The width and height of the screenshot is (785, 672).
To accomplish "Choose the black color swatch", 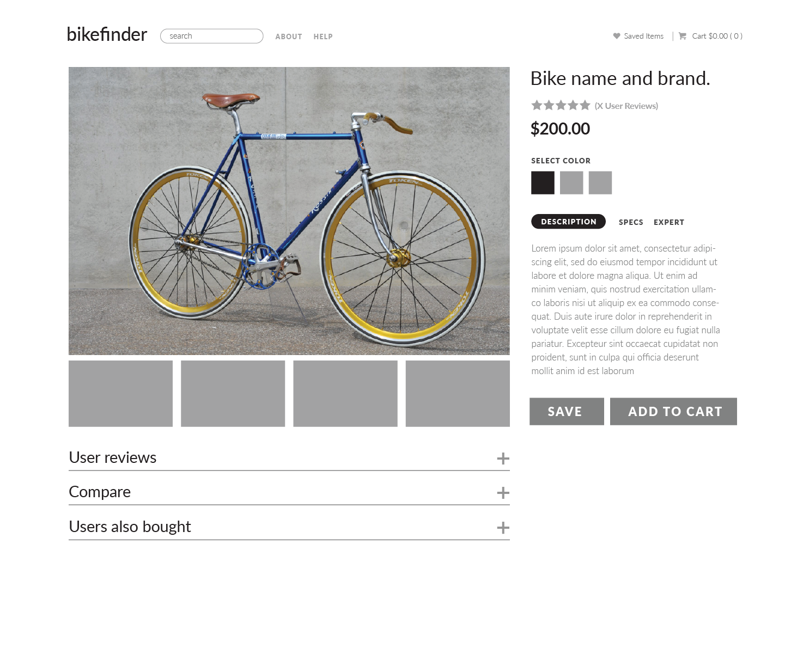I will (x=543, y=183).
